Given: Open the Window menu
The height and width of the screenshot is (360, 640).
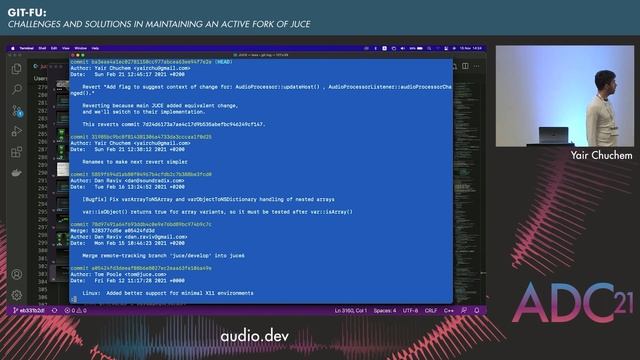Looking at the screenshot, I should click(x=80, y=48).
